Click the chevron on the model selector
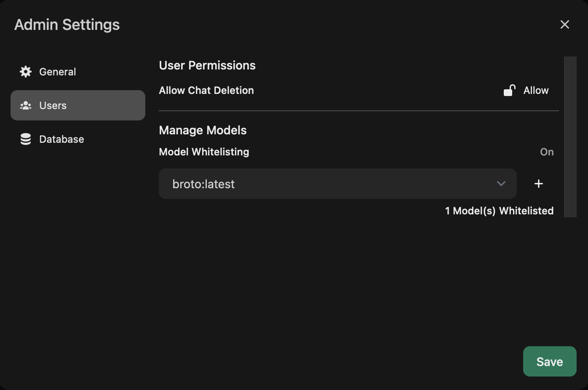The image size is (588, 390). click(x=501, y=184)
